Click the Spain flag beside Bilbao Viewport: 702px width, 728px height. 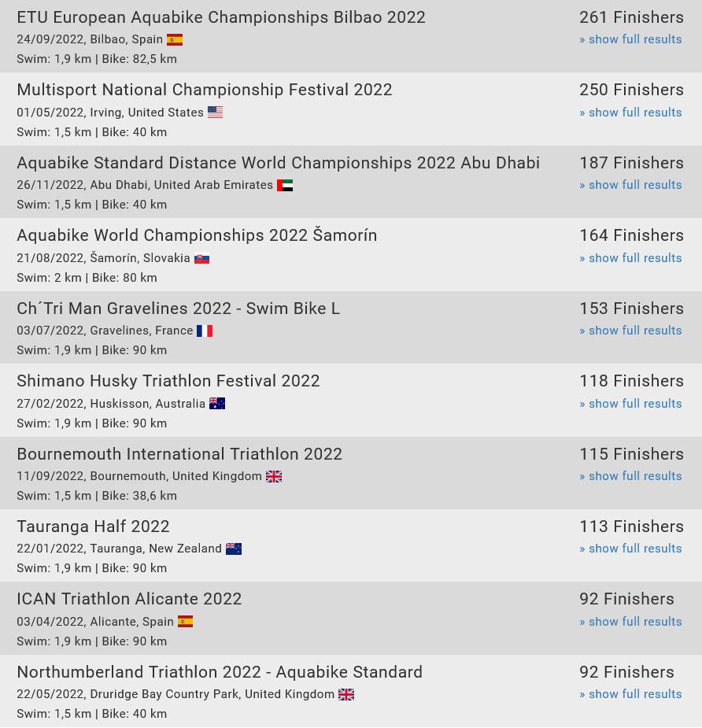pos(175,40)
